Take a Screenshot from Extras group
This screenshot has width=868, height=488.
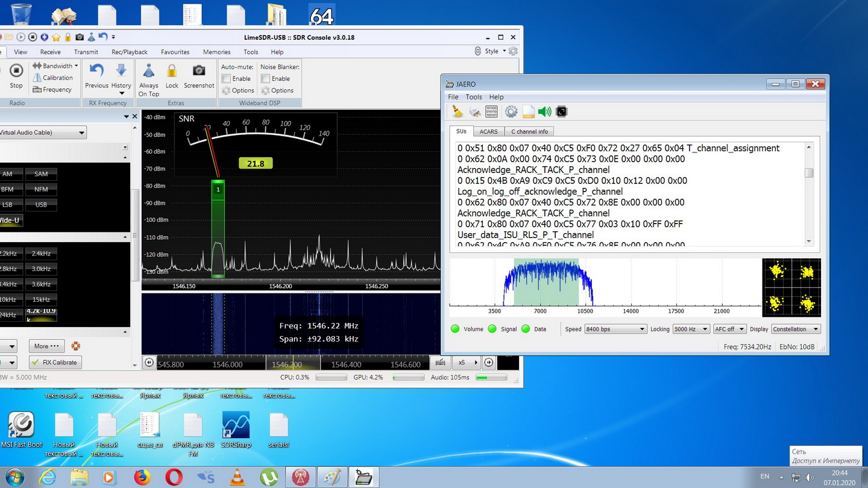click(x=199, y=76)
